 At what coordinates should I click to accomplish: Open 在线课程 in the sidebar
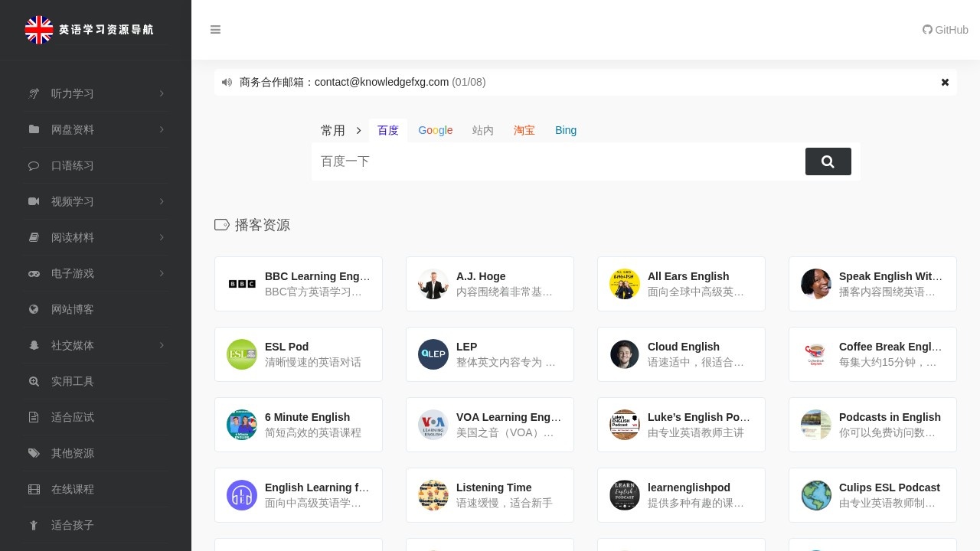(73, 489)
